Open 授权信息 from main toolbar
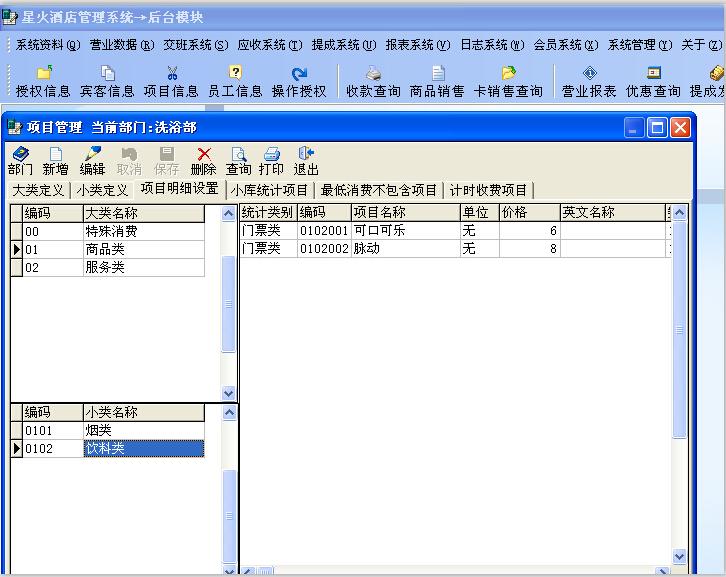The width and height of the screenshot is (726, 577). [x=43, y=82]
